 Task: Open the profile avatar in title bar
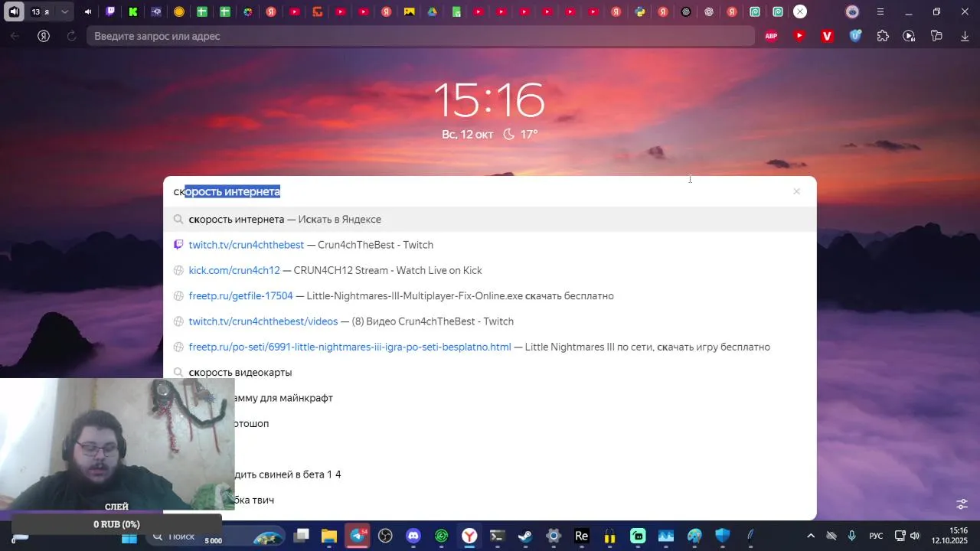point(852,11)
